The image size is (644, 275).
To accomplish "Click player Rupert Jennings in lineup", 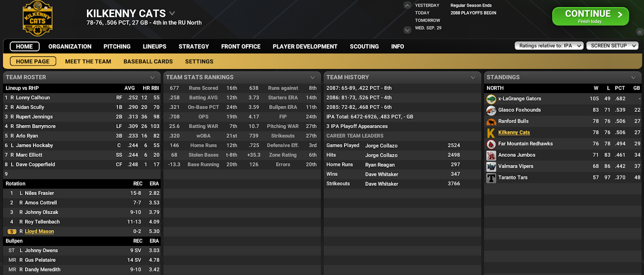I will (x=34, y=117).
